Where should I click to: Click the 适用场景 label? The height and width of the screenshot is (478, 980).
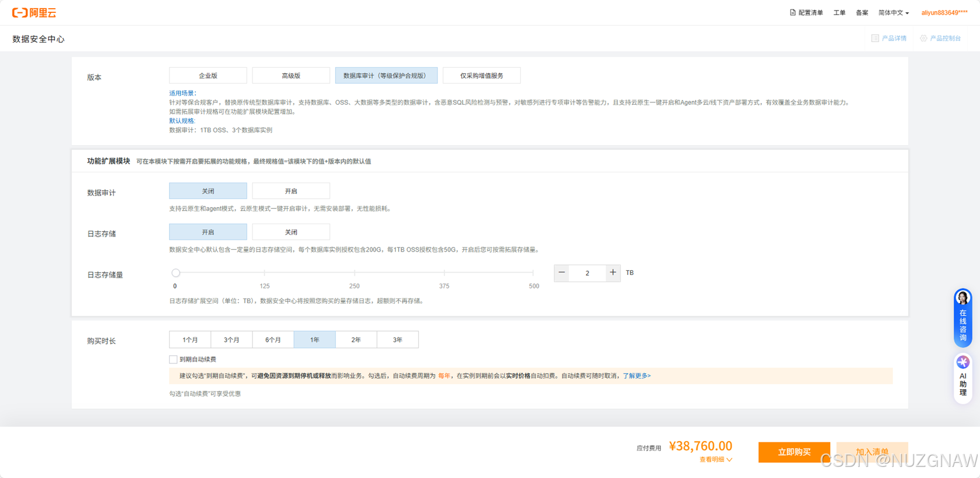tap(183, 93)
